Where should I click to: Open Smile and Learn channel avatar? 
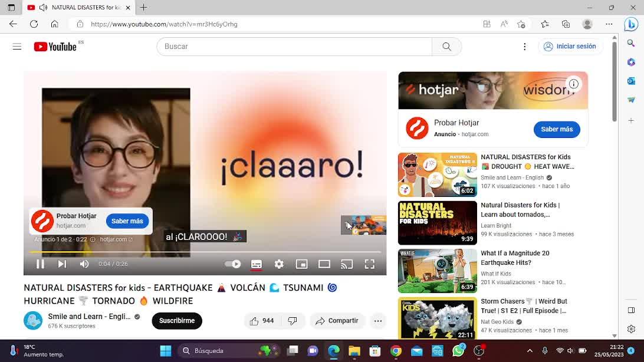click(x=33, y=321)
